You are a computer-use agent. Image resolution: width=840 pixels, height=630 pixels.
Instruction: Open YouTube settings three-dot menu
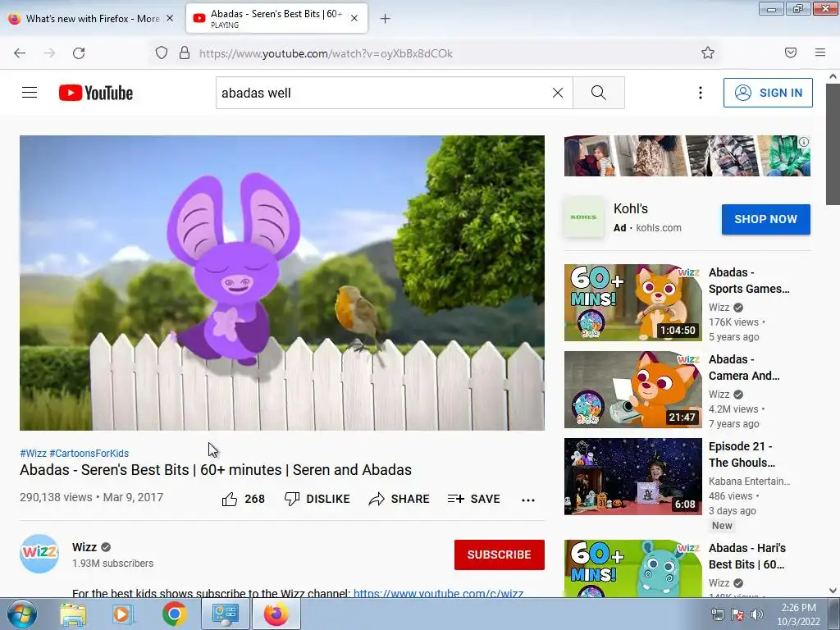click(x=701, y=93)
